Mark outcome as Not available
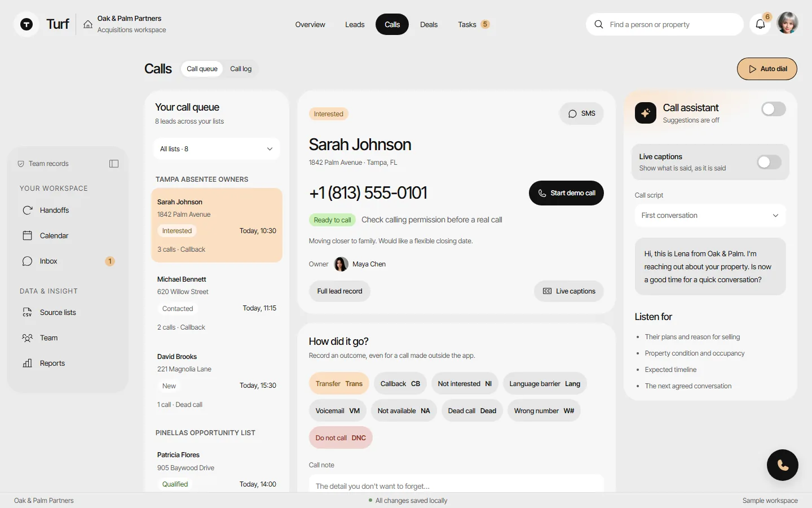The image size is (812, 508). click(x=404, y=411)
